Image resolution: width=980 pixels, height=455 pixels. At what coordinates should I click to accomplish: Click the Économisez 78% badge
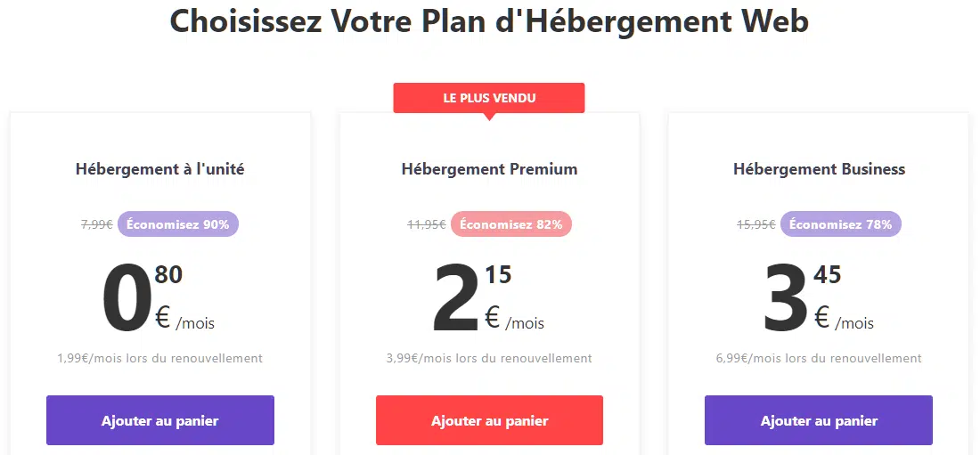(841, 223)
